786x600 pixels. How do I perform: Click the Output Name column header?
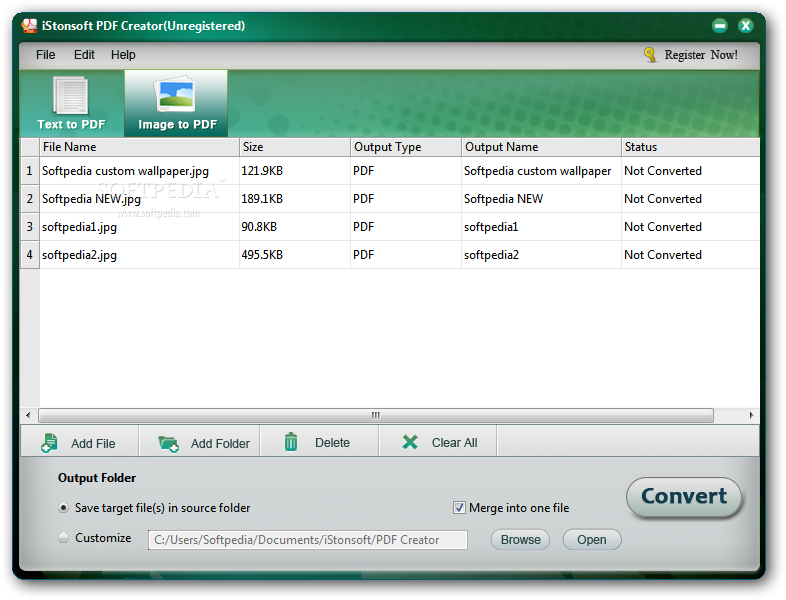(x=541, y=147)
